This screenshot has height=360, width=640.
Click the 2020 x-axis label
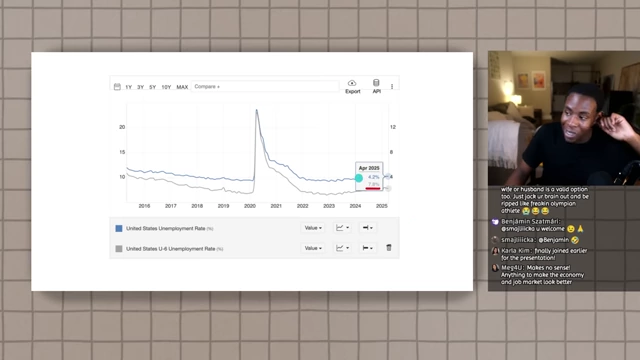pos(250,206)
